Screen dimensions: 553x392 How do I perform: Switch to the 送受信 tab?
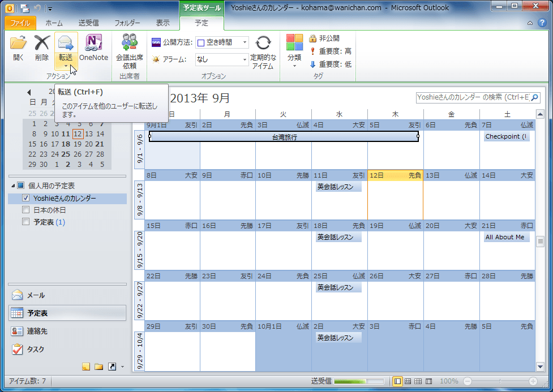click(x=88, y=23)
